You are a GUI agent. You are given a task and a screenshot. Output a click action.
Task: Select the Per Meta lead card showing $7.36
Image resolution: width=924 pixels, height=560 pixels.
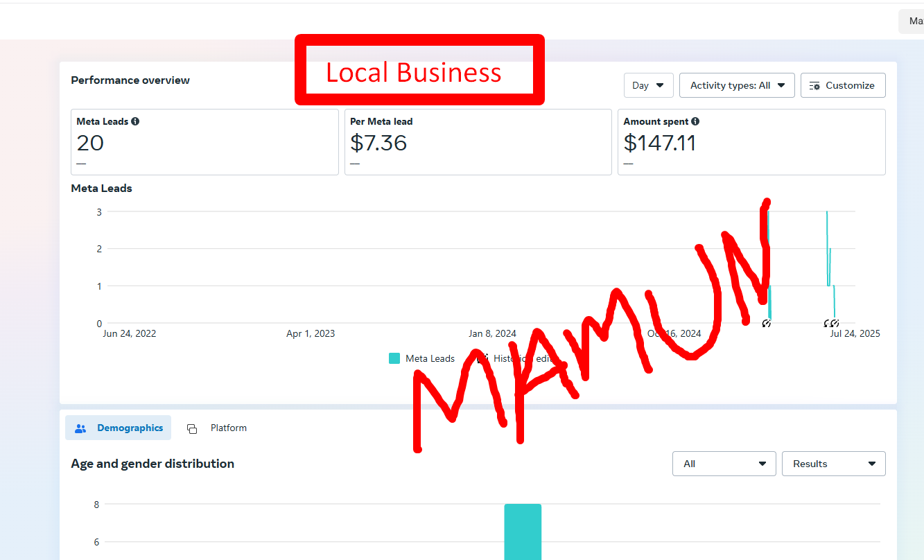[478, 142]
